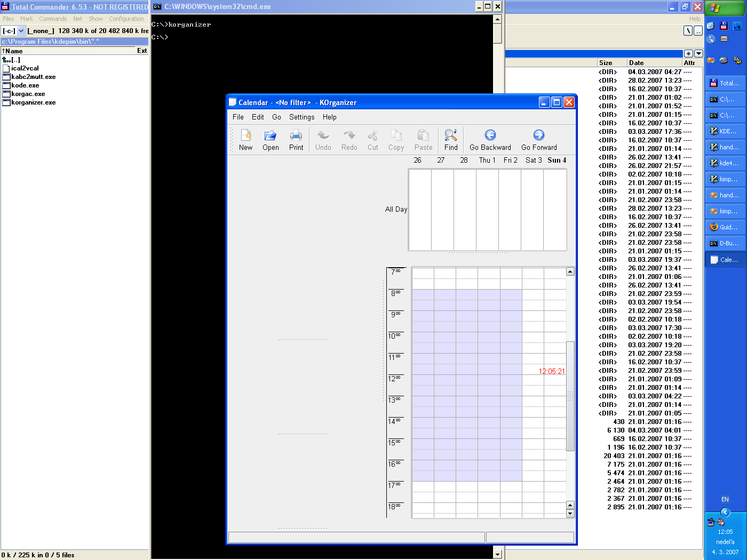Click the cmd.exe window scroll up arrow
This screenshot has width=747, height=560.
[x=497, y=19]
